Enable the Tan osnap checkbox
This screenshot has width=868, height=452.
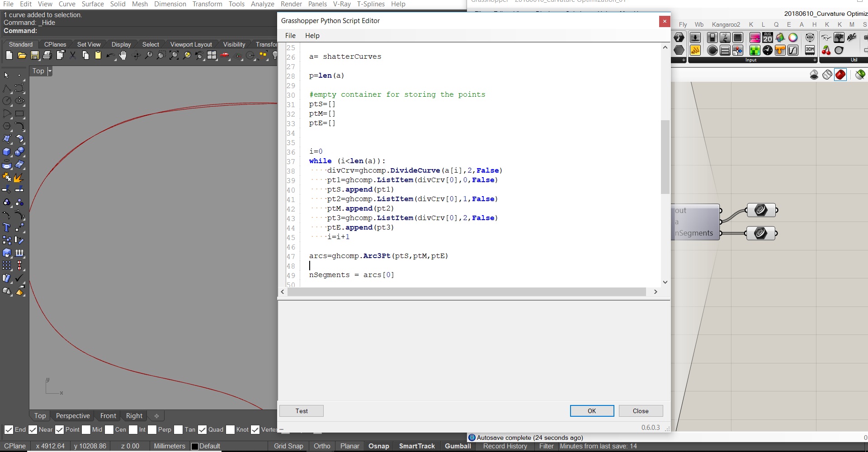tap(178, 429)
